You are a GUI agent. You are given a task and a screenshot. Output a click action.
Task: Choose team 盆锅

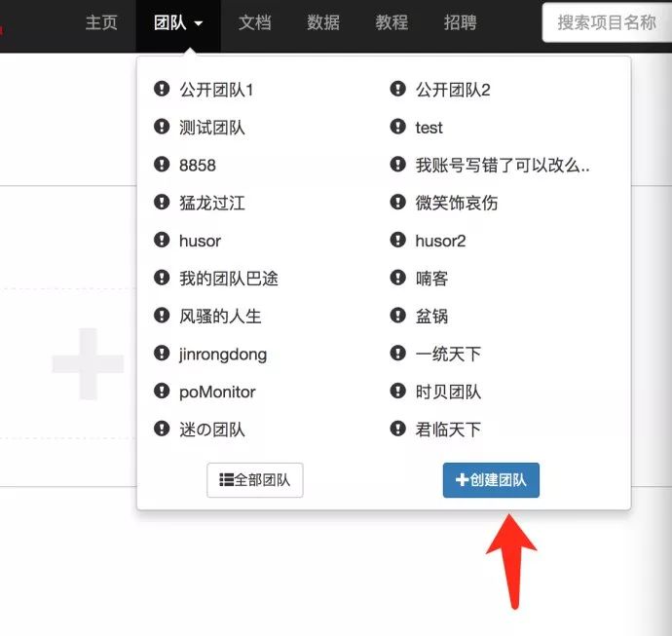(x=432, y=317)
